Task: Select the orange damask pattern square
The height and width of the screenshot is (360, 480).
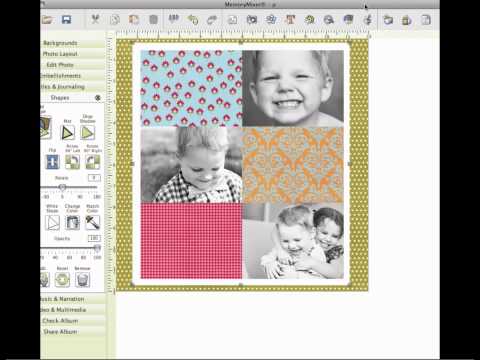Action: 293,165
